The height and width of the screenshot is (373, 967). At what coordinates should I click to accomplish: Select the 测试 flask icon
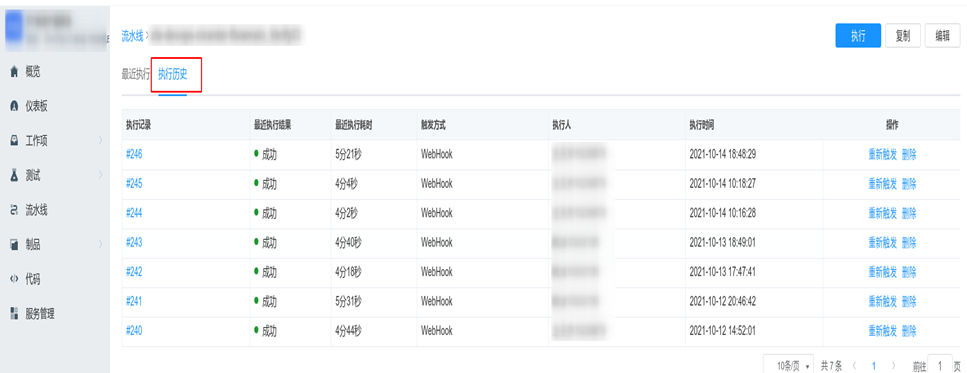coord(14,176)
